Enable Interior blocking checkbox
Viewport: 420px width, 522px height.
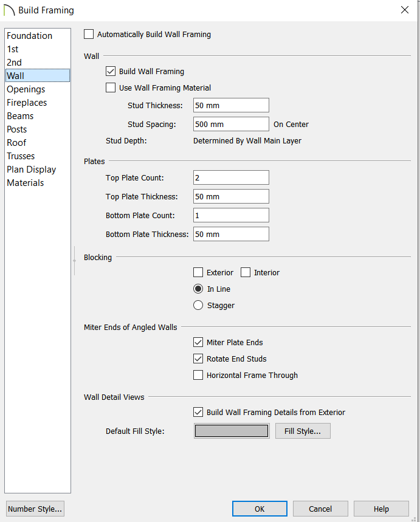[x=246, y=272]
